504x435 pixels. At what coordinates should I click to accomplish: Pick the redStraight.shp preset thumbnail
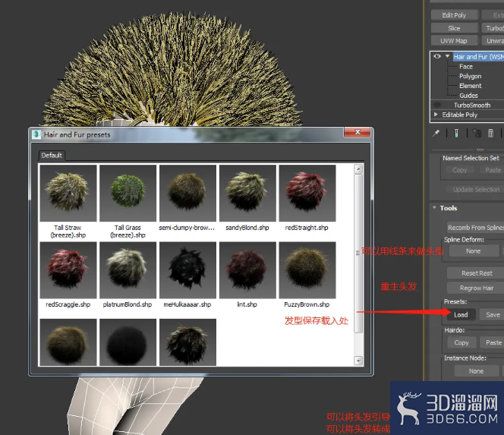click(x=307, y=194)
